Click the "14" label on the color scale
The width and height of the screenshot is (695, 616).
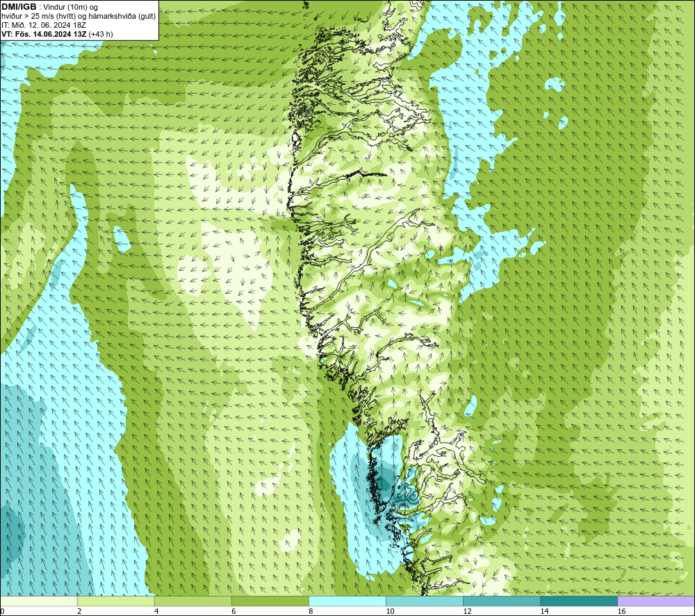(544, 612)
